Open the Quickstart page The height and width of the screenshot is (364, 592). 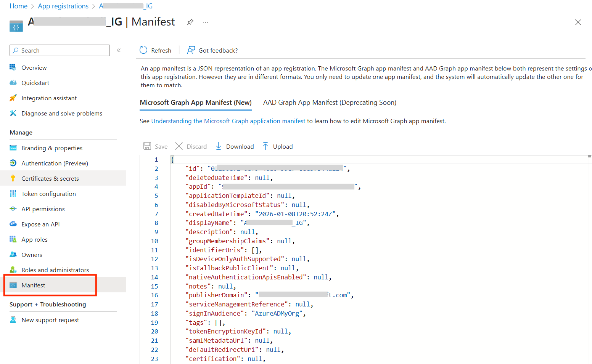(35, 83)
